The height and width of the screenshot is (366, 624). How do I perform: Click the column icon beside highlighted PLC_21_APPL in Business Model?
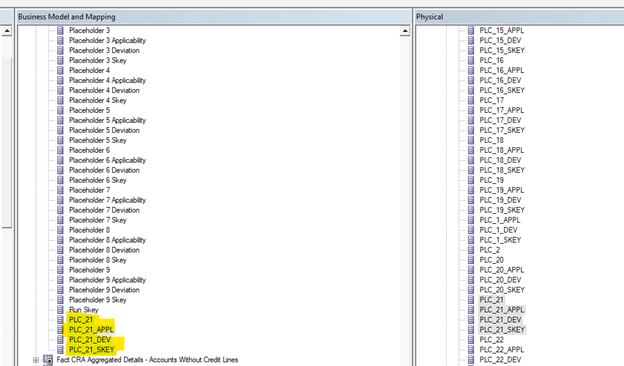[60, 329]
